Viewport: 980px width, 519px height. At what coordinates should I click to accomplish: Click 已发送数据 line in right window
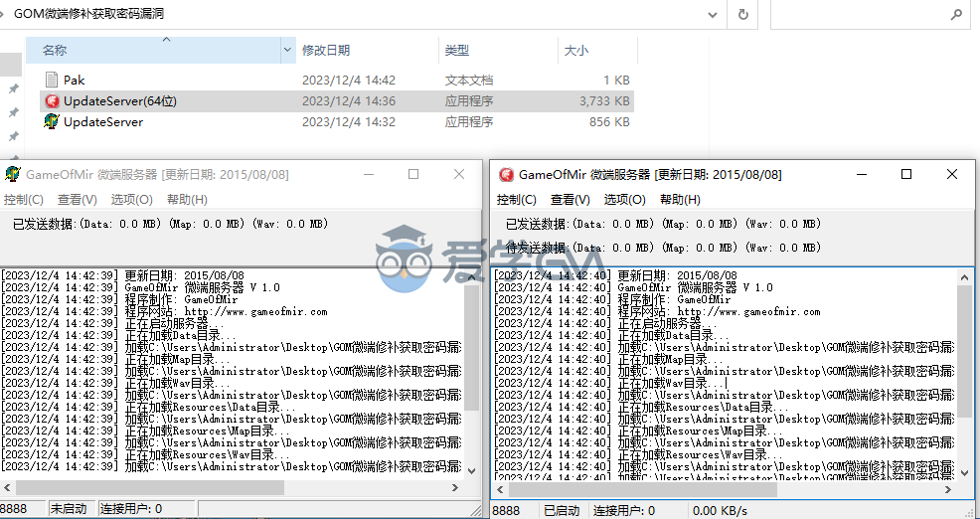[664, 224]
